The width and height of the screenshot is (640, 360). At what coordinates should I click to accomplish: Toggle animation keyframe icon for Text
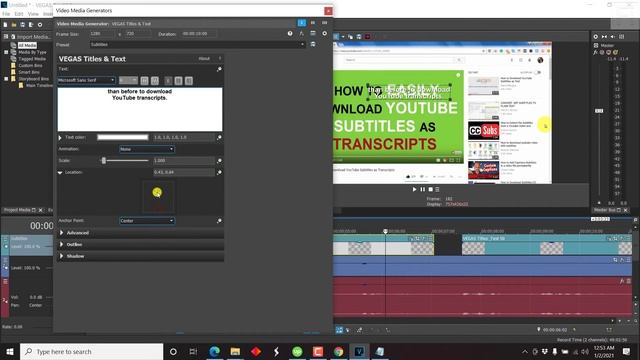click(219, 69)
